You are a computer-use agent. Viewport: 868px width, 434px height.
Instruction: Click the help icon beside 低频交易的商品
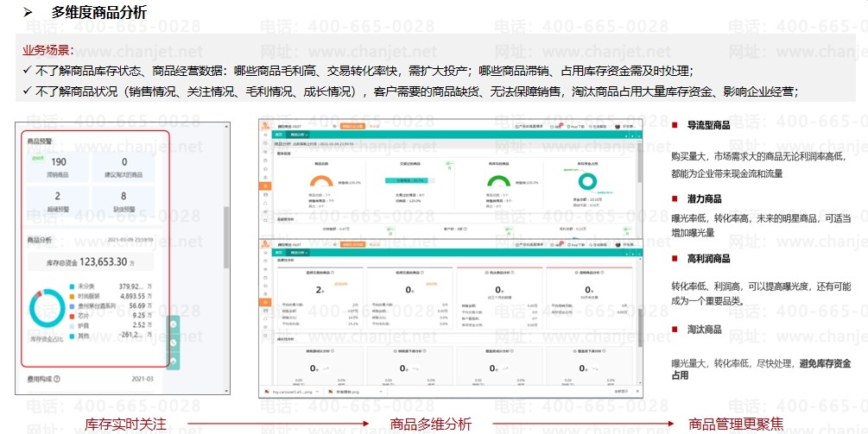click(423, 272)
